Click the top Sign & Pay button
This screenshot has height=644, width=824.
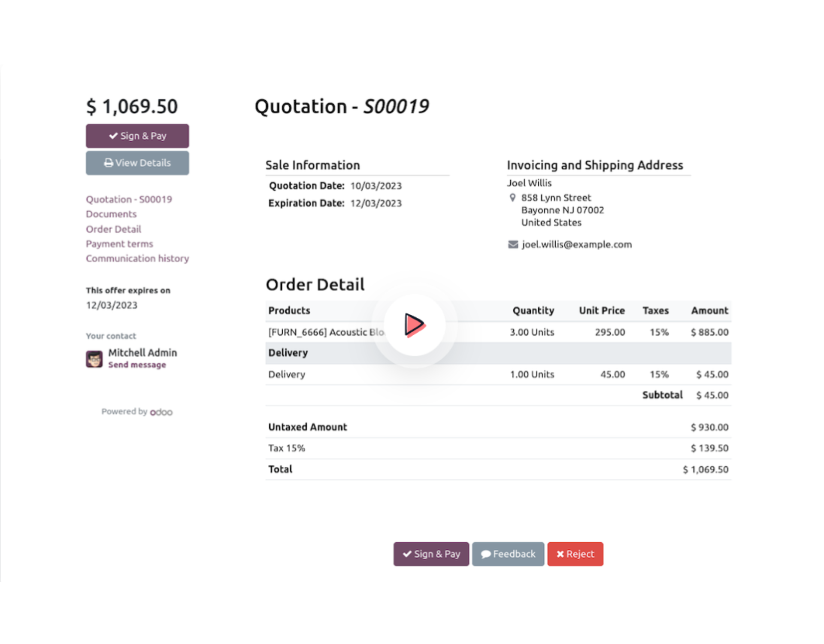[x=137, y=136]
